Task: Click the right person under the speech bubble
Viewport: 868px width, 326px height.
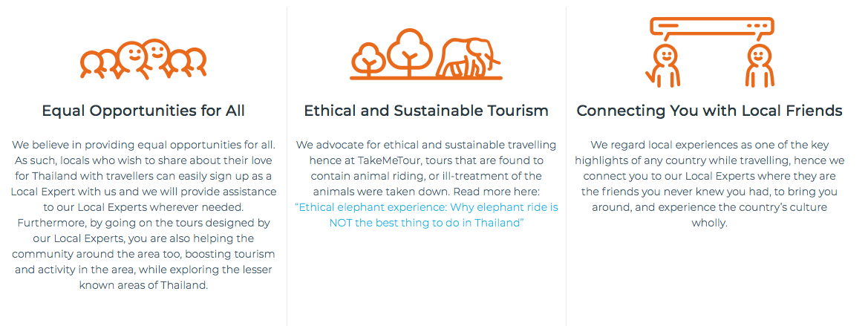Action: pos(758,65)
